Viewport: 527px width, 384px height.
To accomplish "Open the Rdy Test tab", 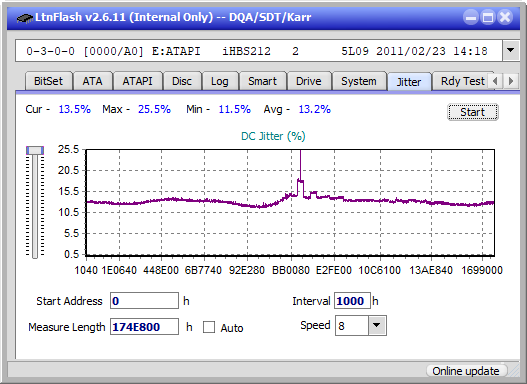I will [462, 81].
